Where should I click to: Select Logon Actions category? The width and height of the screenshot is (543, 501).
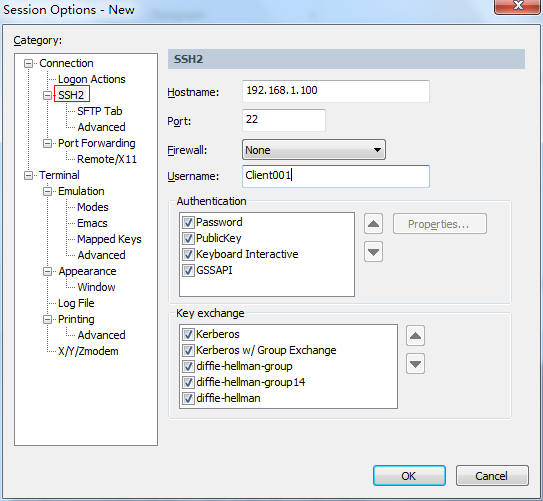tap(92, 79)
